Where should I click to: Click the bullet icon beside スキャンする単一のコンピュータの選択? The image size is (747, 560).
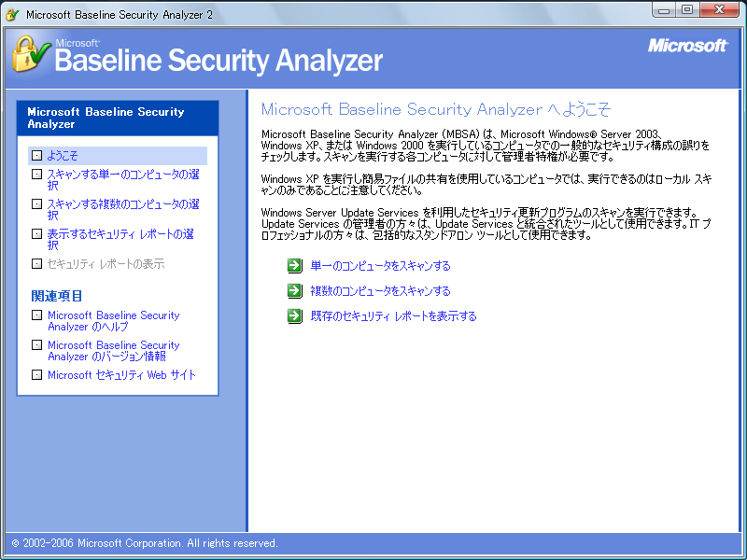pos(36,175)
